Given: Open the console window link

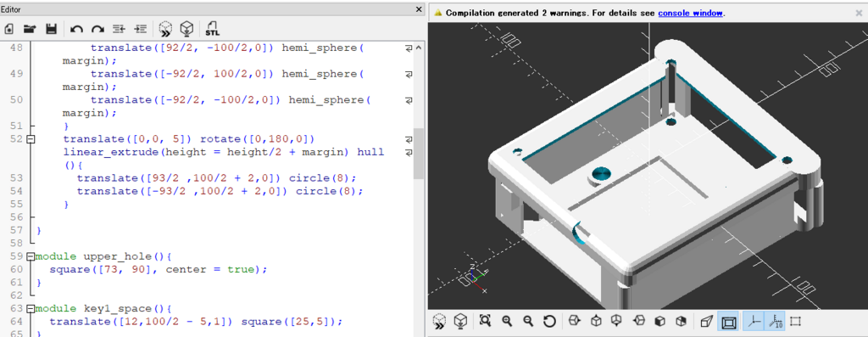Looking at the screenshot, I should (x=690, y=13).
